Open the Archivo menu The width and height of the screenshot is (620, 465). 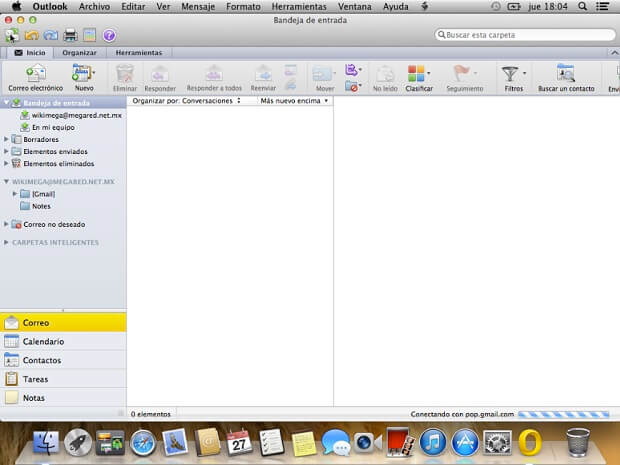[94, 7]
